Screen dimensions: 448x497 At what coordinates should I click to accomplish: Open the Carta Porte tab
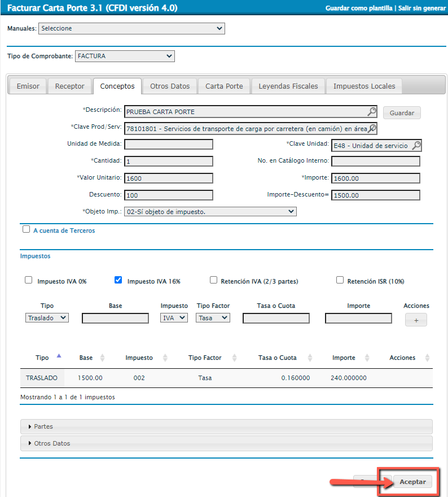pyautogui.click(x=224, y=86)
